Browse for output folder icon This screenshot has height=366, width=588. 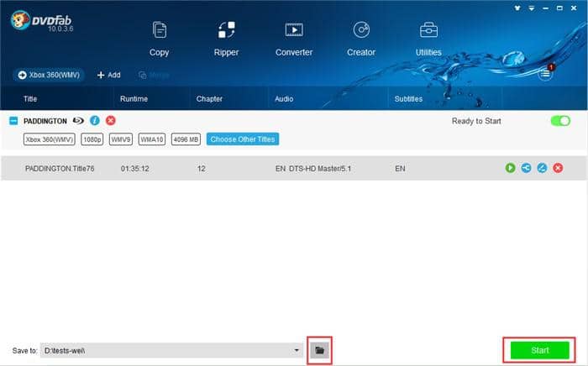(x=319, y=350)
